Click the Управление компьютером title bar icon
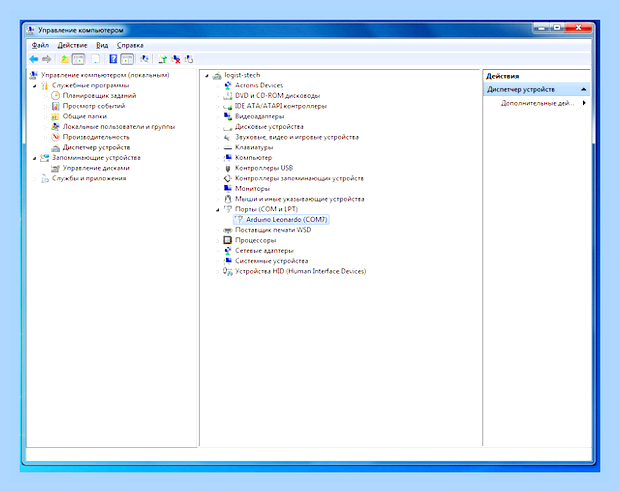Image resolution: width=620 pixels, height=492 pixels. tap(31, 30)
